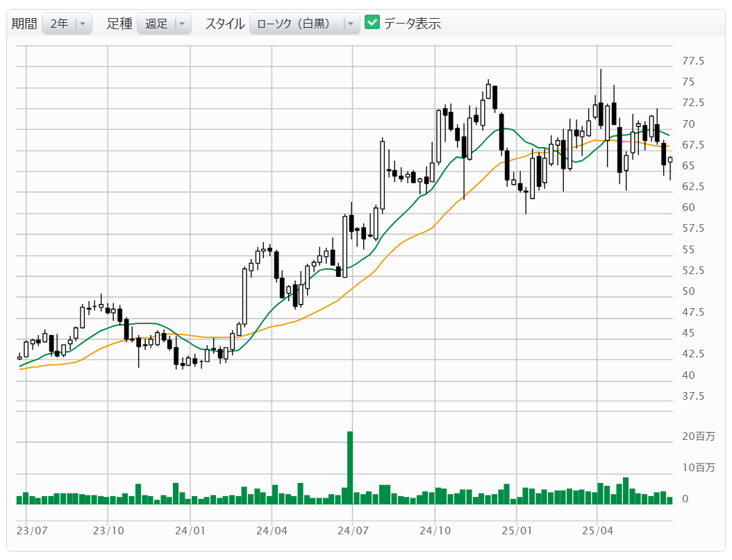
Task: Click the 期間 label text
Action: click(x=24, y=24)
